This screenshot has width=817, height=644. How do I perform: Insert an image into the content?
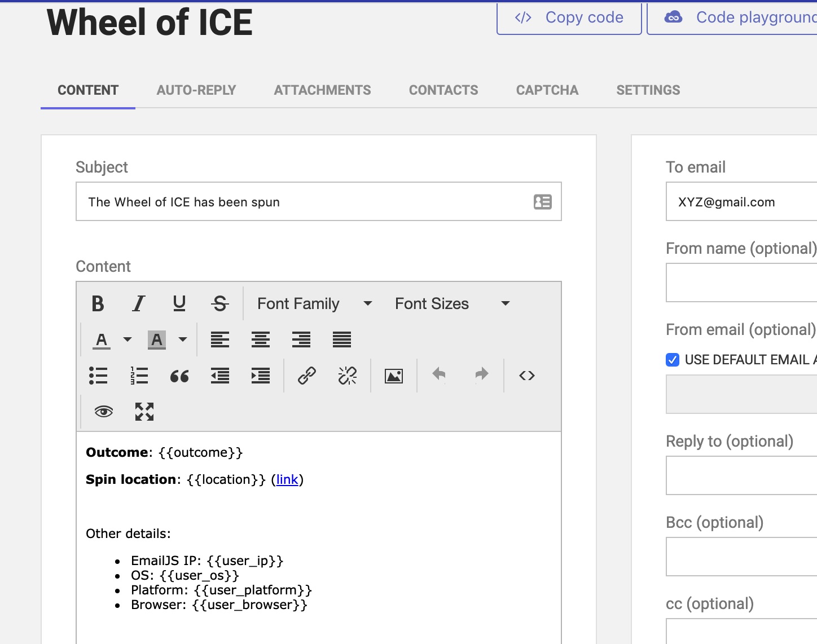pos(393,376)
